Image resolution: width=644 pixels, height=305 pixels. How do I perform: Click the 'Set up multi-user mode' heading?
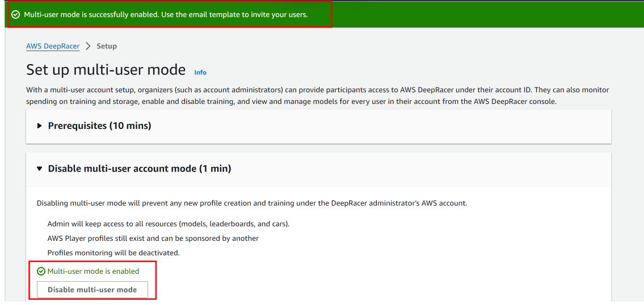pyautogui.click(x=106, y=70)
